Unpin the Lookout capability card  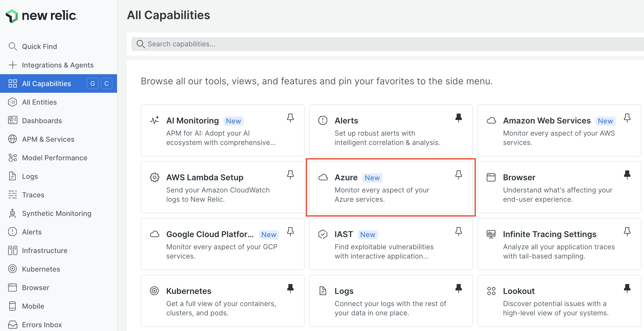pyautogui.click(x=627, y=288)
